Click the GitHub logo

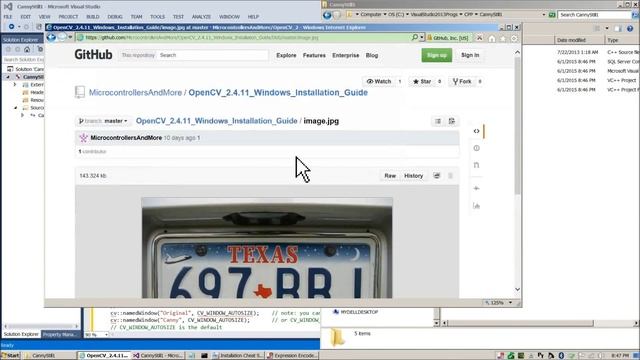(93, 55)
